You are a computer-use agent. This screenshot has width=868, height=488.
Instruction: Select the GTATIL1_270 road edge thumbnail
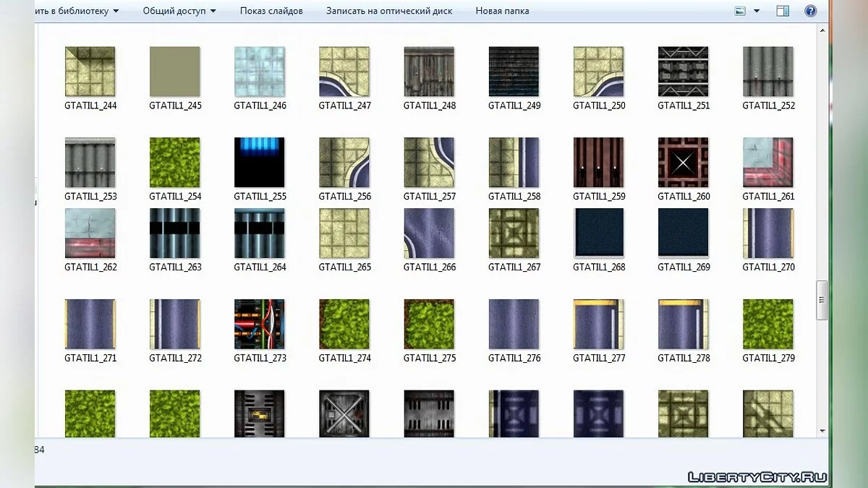(x=767, y=233)
